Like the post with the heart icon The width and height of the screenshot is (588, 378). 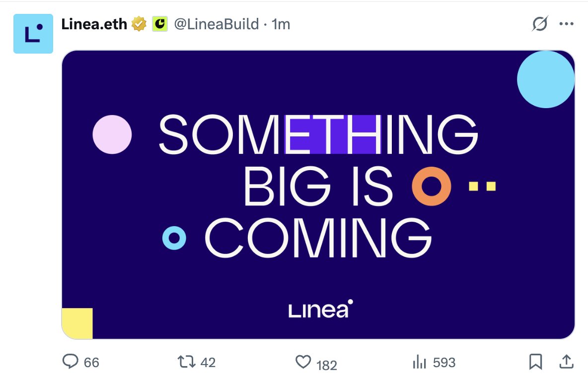[303, 362]
